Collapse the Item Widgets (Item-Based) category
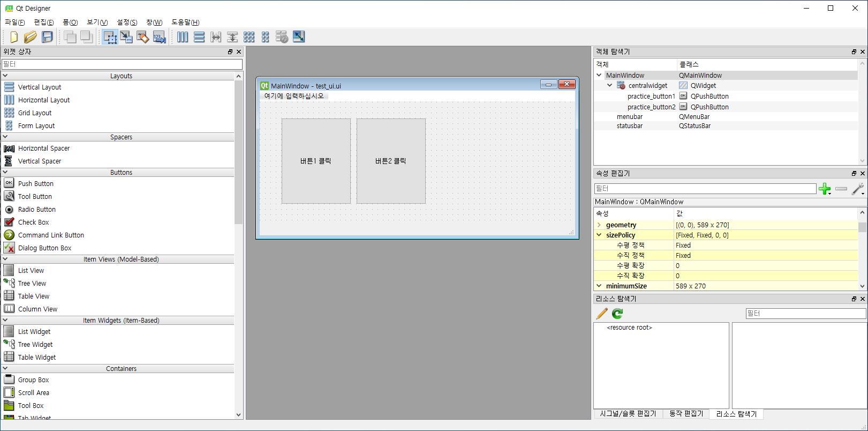868x431 pixels. [x=5, y=321]
